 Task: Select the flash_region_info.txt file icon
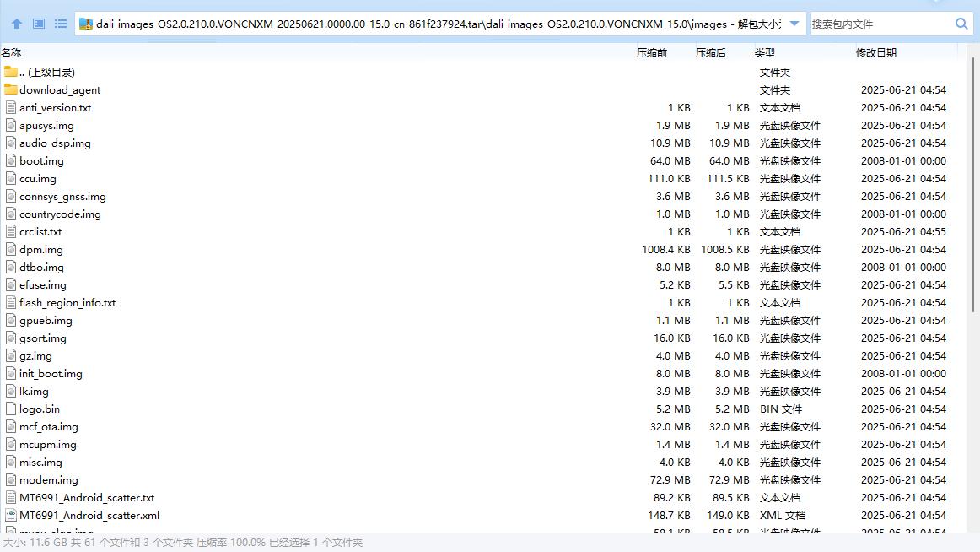click(x=11, y=302)
